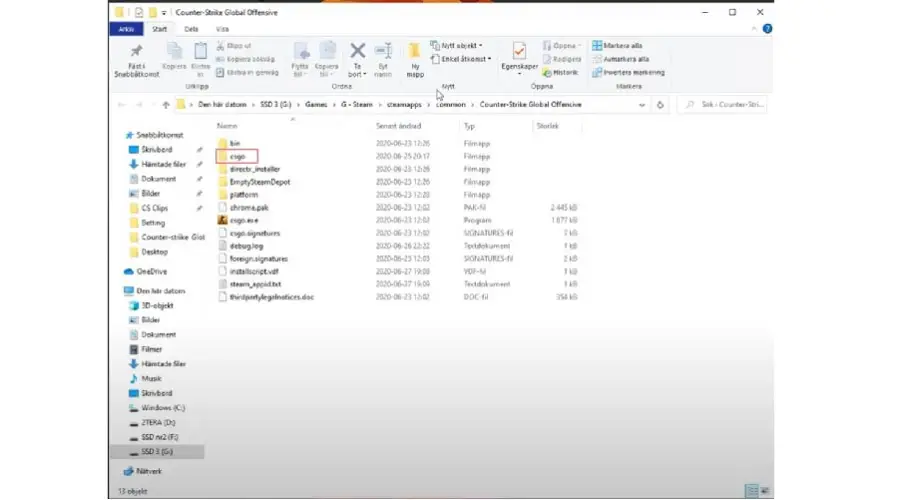Click common in the breadcrumb path

(x=450, y=104)
